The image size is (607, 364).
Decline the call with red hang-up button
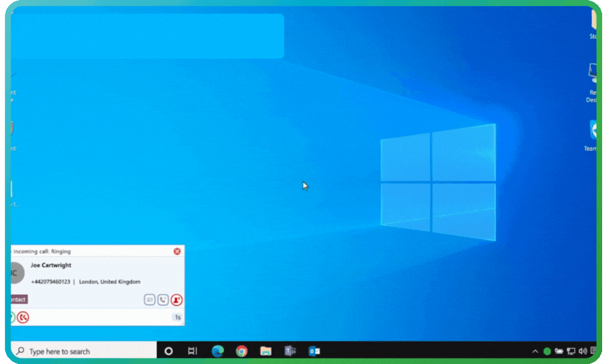click(23, 317)
